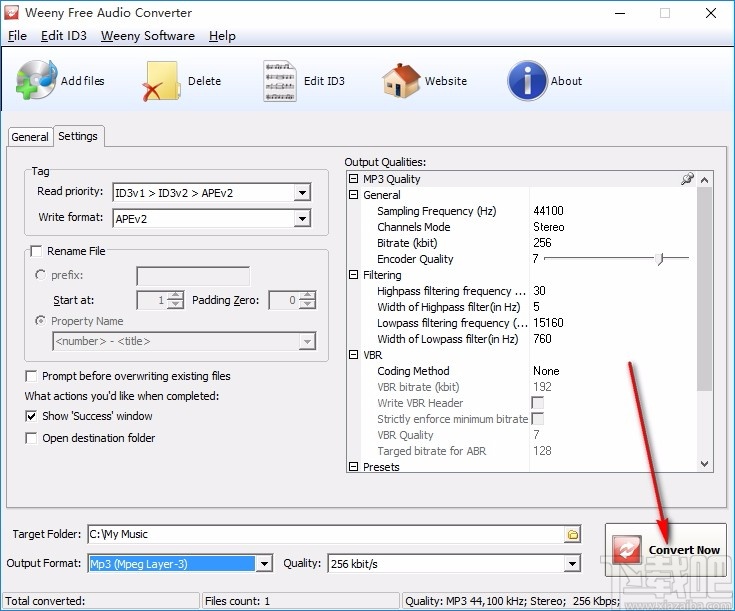The height and width of the screenshot is (611, 735).
Task: Open the Read priority dropdown
Action: (302, 193)
